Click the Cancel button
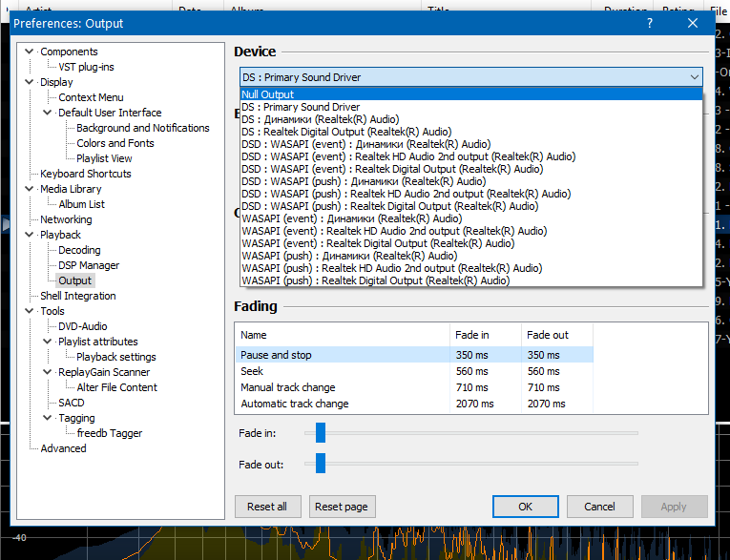This screenshot has height=560, width=730. [x=599, y=507]
